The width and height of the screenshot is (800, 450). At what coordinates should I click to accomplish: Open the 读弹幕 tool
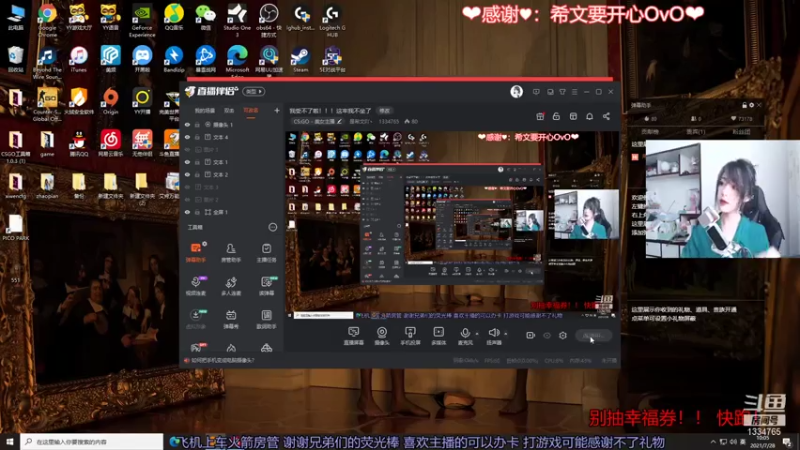(x=266, y=286)
